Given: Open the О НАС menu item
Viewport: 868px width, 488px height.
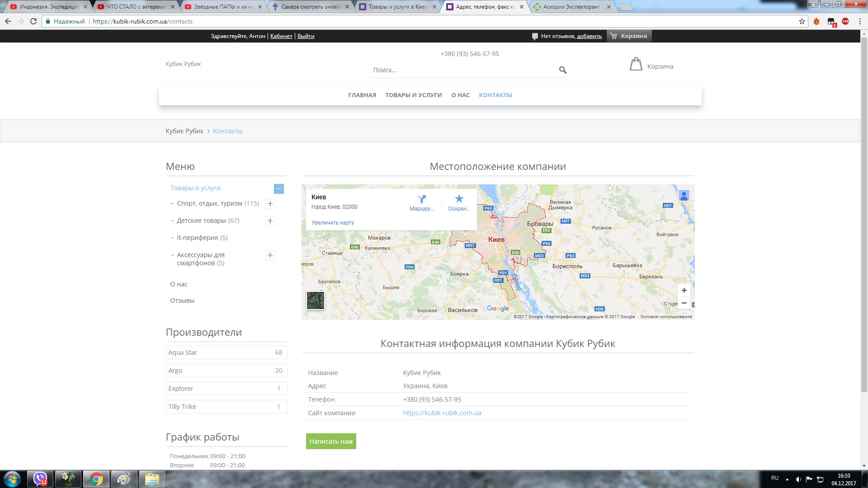Looking at the screenshot, I should (460, 95).
